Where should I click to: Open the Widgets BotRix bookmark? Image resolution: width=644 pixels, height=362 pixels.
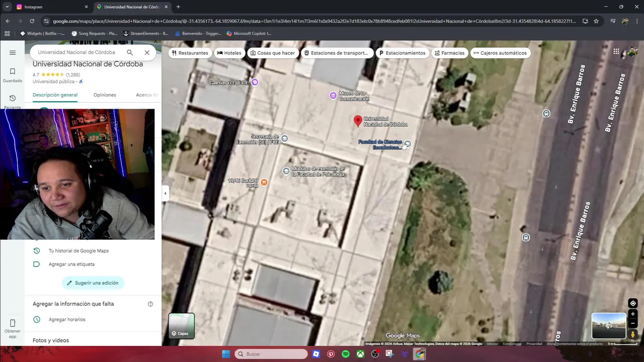[42, 34]
